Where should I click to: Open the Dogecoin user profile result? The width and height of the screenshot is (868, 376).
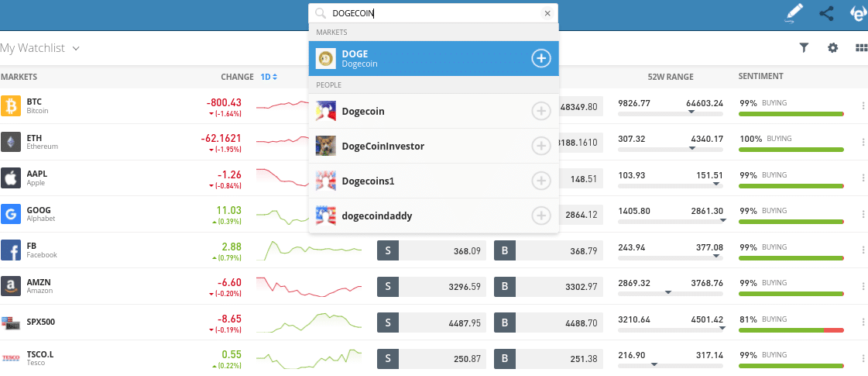pyautogui.click(x=434, y=111)
